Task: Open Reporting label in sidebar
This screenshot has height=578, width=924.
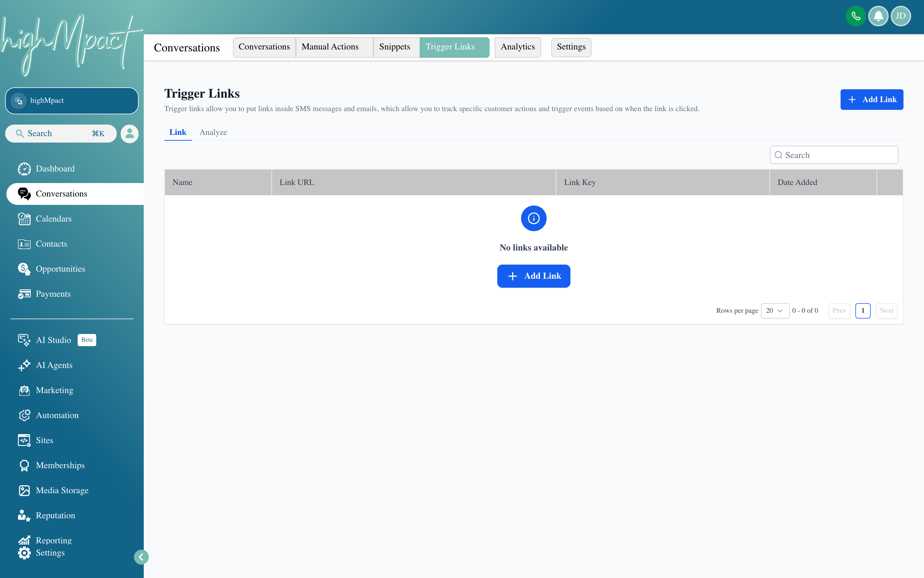Action: (54, 540)
